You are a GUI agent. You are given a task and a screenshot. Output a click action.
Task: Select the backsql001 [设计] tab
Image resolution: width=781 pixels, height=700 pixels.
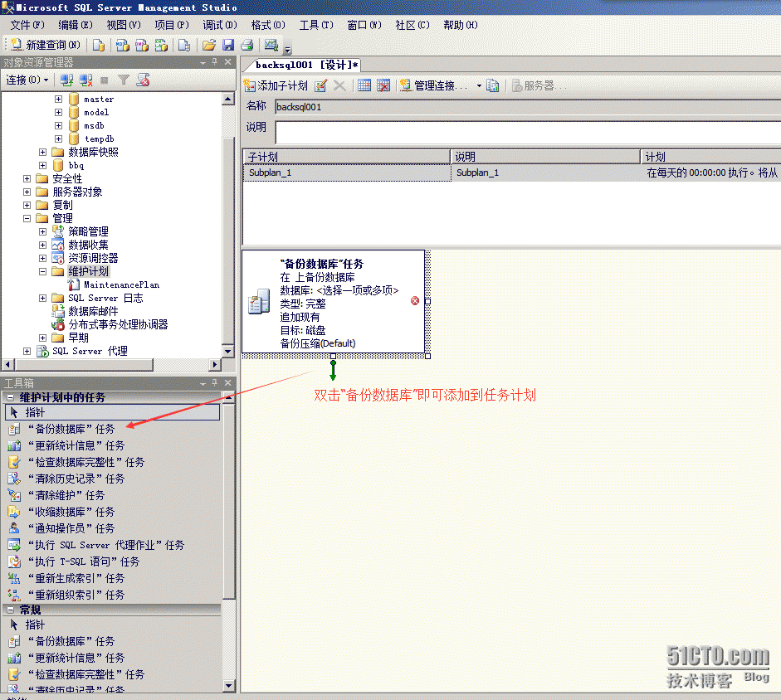click(305, 65)
